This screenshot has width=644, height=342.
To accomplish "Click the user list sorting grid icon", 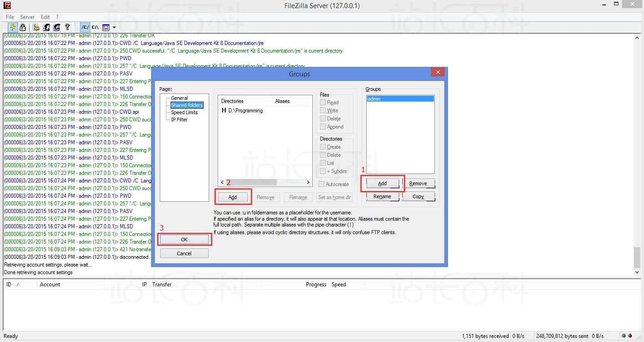I will 106,27.
